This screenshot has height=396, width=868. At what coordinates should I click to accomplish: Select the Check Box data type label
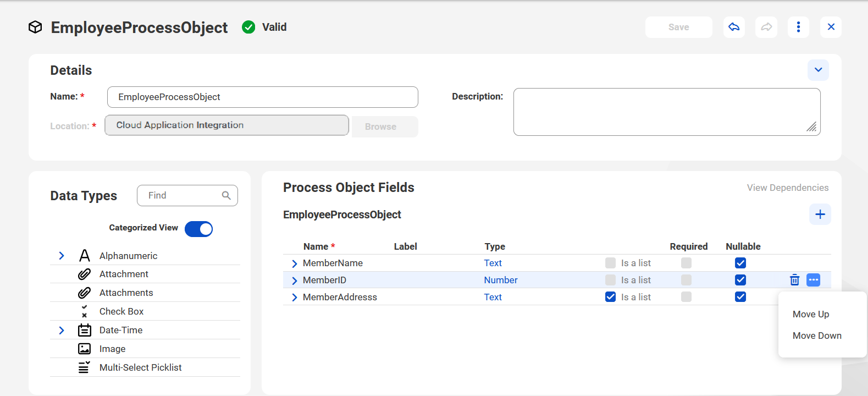(x=121, y=311)
